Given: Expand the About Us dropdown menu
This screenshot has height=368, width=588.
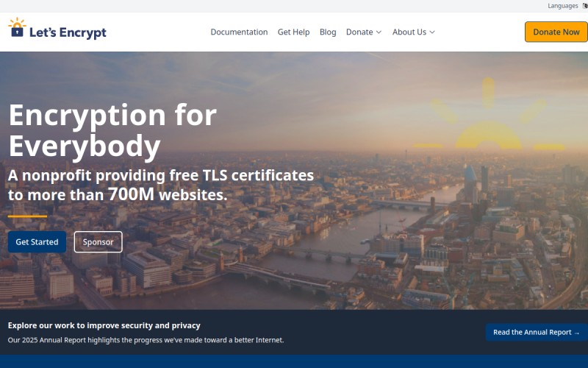Looking at the screenshot, I should [x=413, y=32].
